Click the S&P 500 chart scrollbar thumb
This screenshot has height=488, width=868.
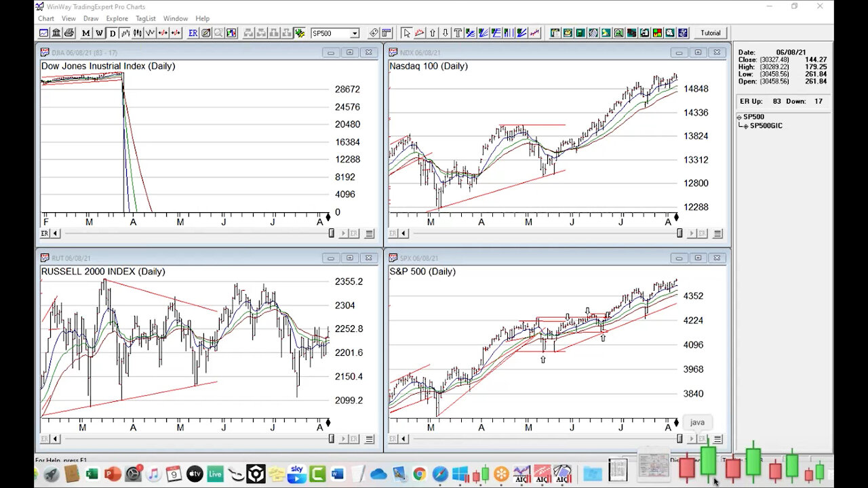point(679,439)
